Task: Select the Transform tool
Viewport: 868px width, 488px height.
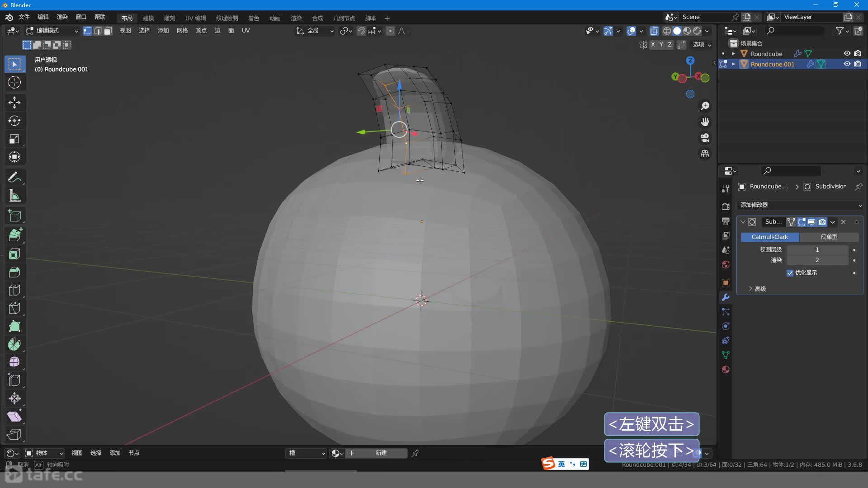Action: click(14, 157)
